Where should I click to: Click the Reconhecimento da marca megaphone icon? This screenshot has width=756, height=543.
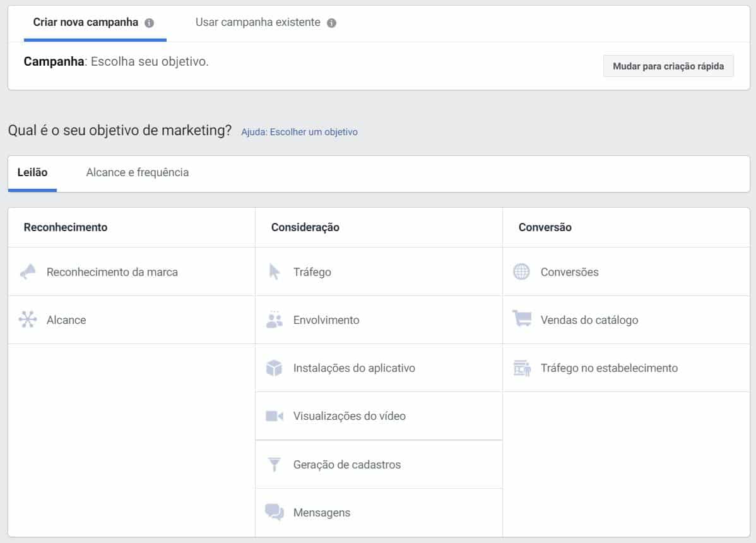[x=28, y=272]
